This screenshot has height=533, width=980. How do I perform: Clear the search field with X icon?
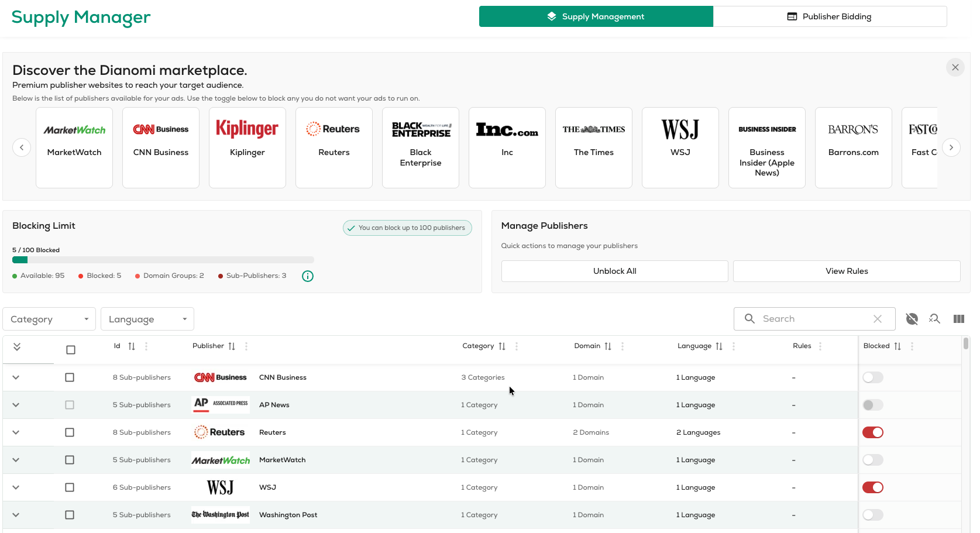878,319
